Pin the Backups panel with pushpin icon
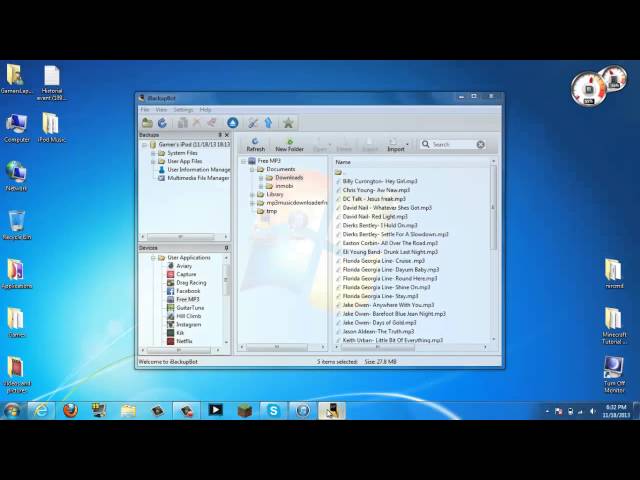Screen dimensions: 640x480 coord(220,135)
